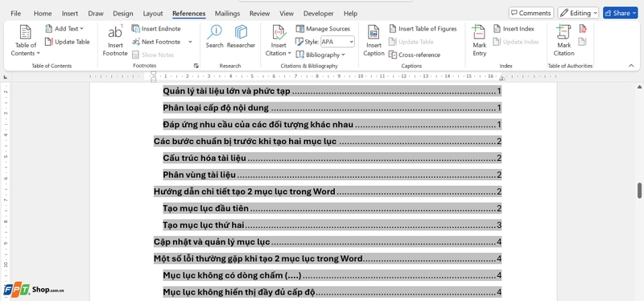
Task: Click Insert Index
Action: tap(514, 29)
